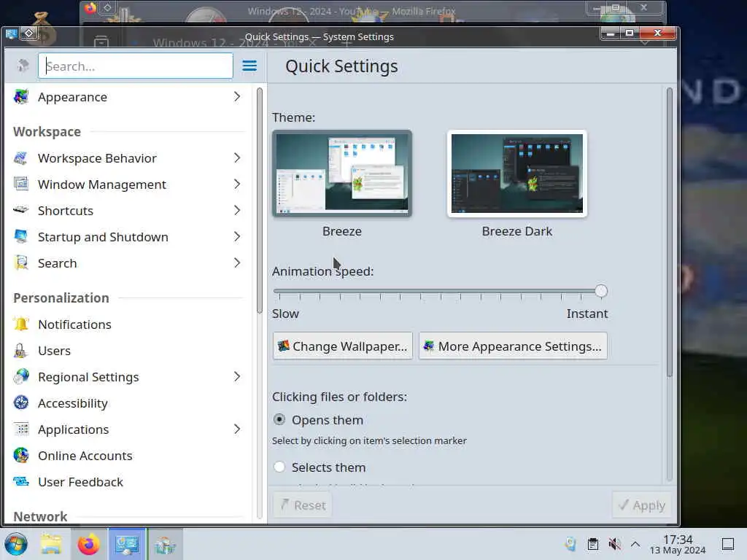Switch to Firefox on the taskbar
The image size is (747, 560).
88,544
